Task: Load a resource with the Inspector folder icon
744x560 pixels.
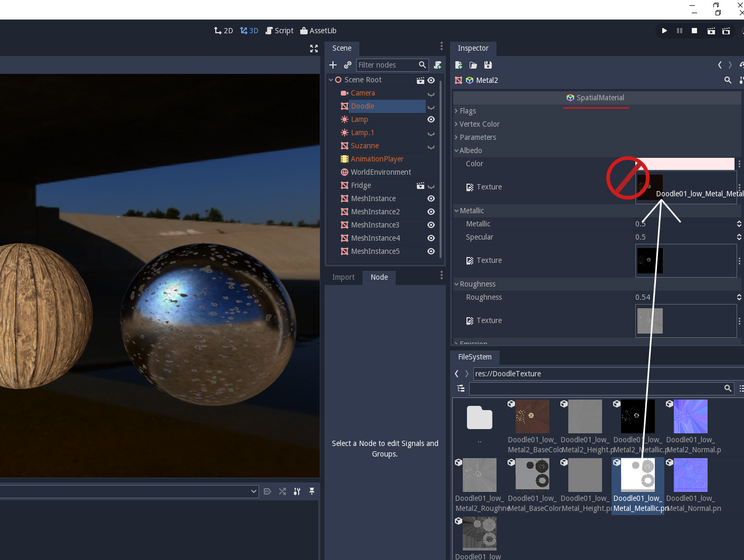Action: (x=473, y=65)
